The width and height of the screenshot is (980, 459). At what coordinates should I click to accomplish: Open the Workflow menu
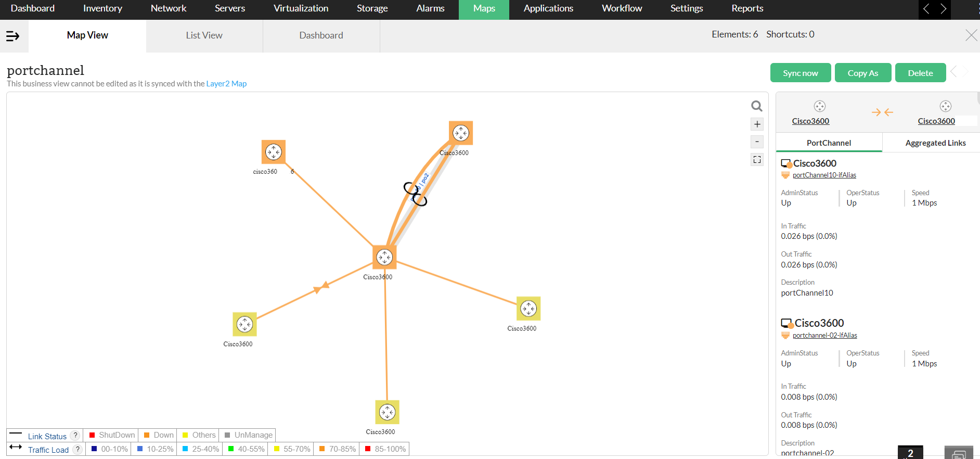pos(622,8)
